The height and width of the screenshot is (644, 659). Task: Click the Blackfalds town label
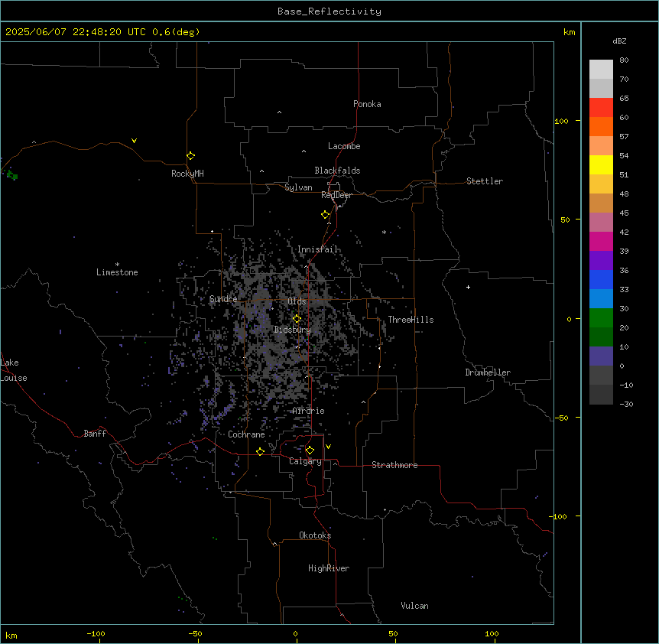tap(337, 171)
